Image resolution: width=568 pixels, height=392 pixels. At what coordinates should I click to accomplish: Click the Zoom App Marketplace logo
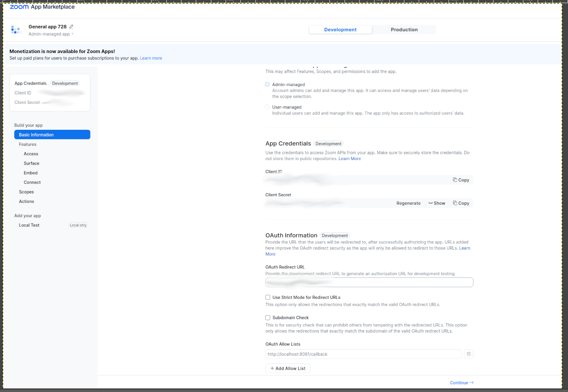point(42,7)
